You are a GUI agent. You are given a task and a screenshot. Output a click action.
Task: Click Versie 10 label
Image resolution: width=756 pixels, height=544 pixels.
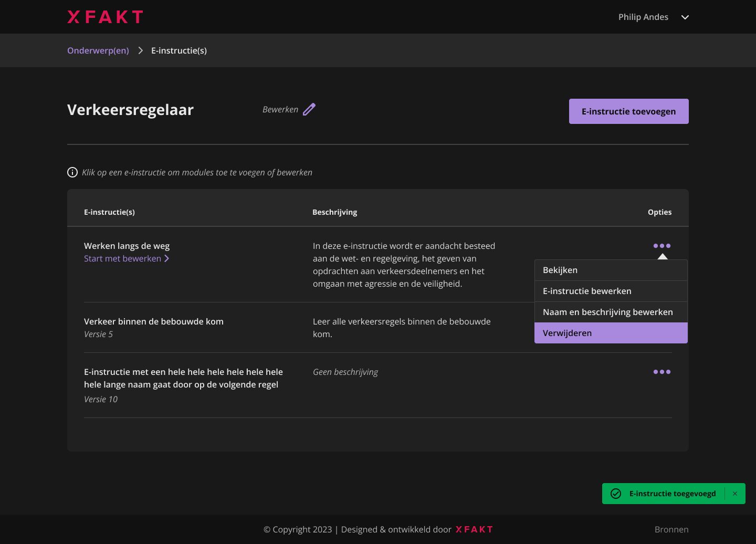point(101,399)
